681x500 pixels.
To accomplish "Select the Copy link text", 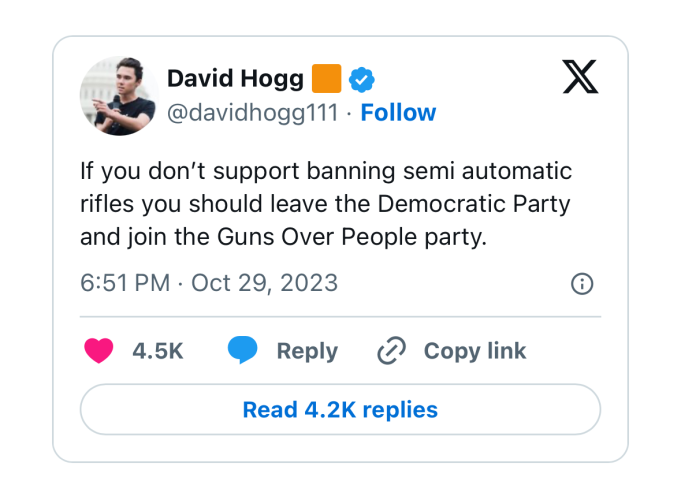I will tap(475, 351).
